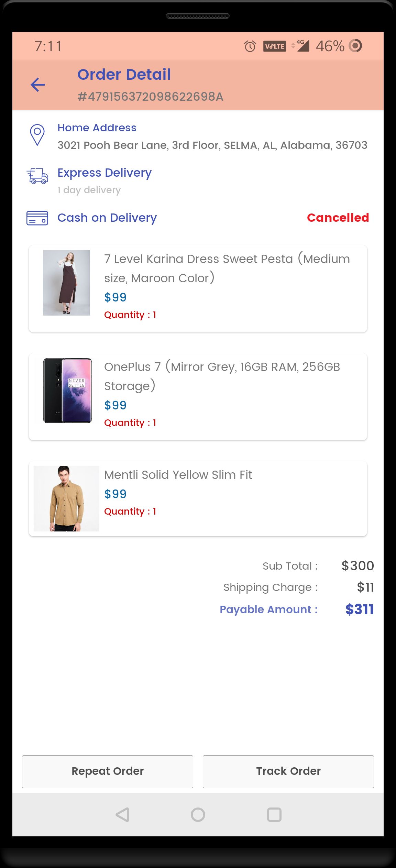Open the Karina Dress product thumbnail

click(x=66, y=283)
